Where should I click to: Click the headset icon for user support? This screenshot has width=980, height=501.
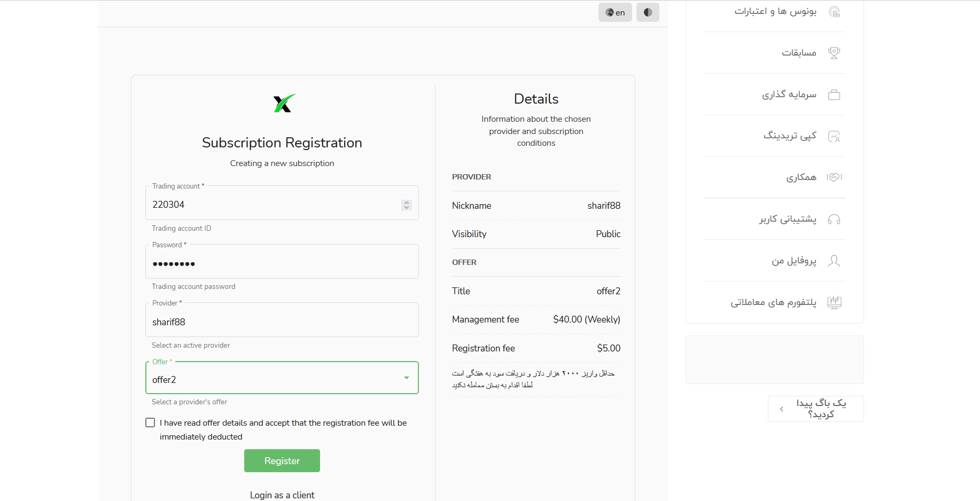tap(834, 219)
